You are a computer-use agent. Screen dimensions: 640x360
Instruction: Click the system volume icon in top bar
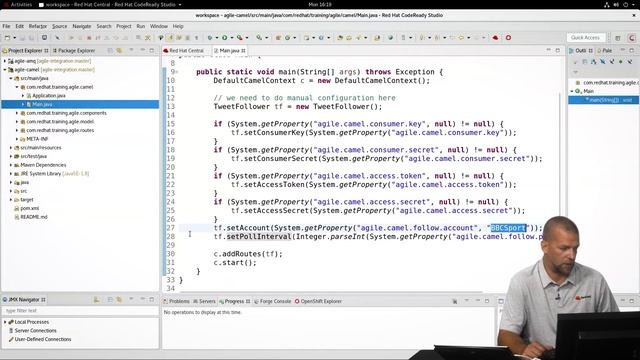(x=616, y=4)
